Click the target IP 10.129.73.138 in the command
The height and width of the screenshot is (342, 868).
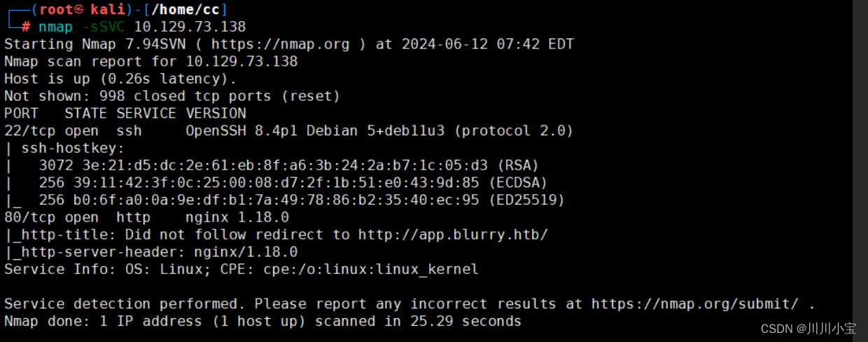pos(190,27)
